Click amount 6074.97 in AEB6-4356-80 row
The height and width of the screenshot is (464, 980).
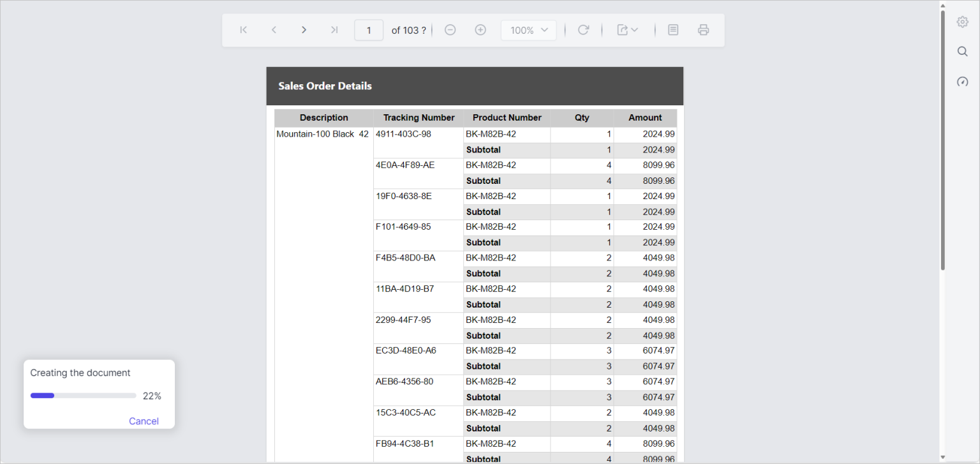(x=658, y=381)
